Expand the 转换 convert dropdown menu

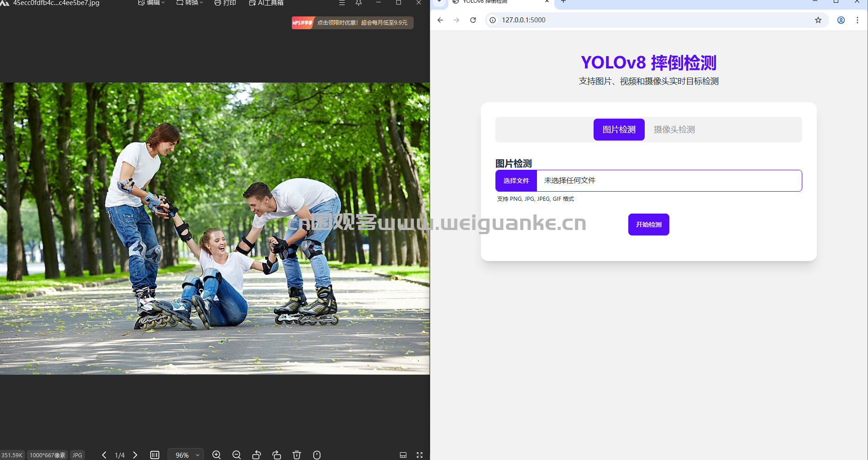tap(190, 3)
